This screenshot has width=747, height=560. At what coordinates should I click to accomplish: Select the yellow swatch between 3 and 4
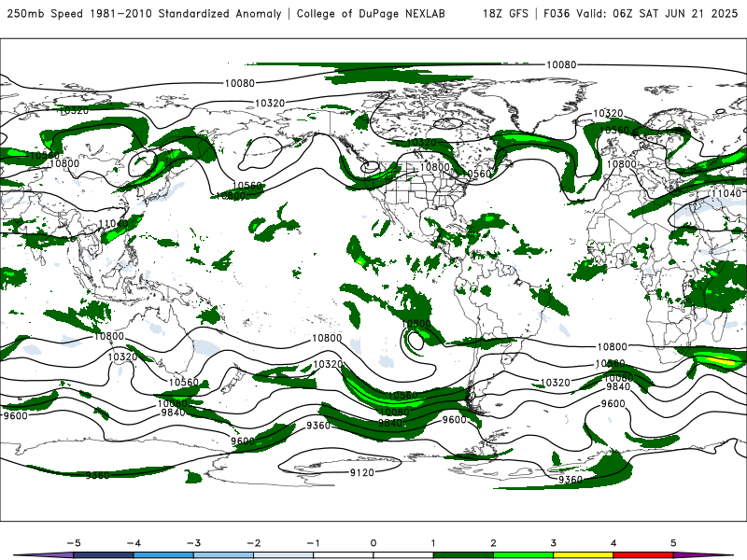[583, 555]
